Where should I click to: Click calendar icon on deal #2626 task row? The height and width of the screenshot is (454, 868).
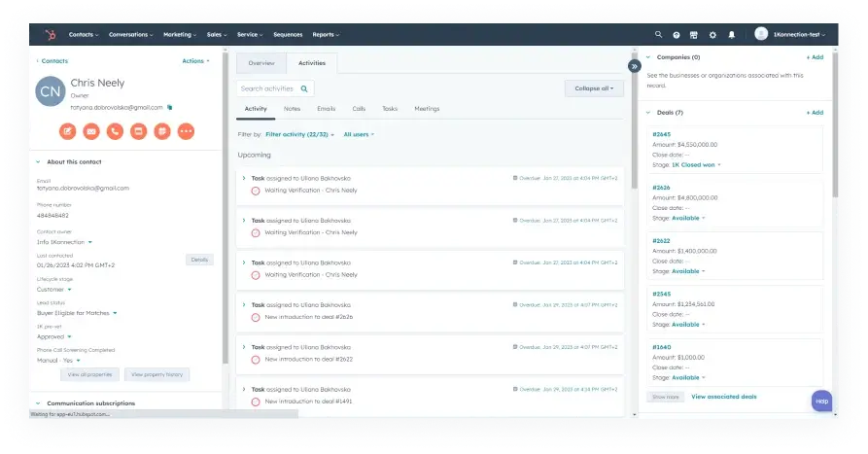click(515, 304)
